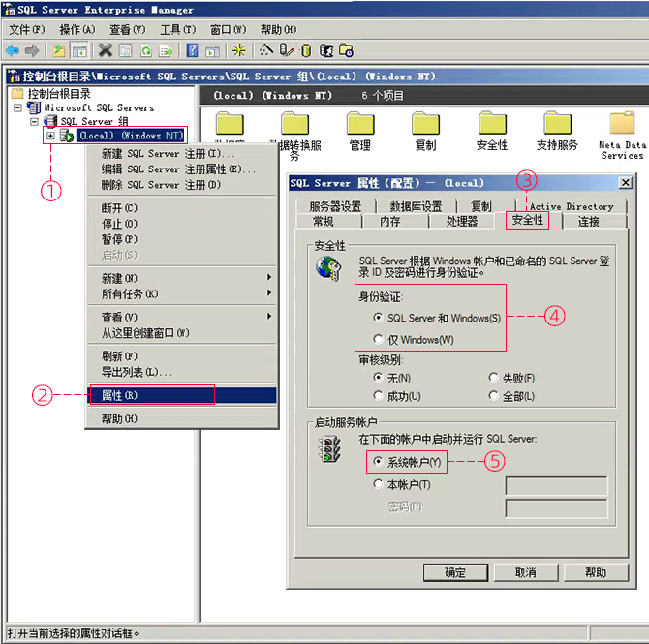Click the red X Delete toolbar icon
Viewport: 649px width, 644px height.
pyautogui.click(x=105, y=50)
